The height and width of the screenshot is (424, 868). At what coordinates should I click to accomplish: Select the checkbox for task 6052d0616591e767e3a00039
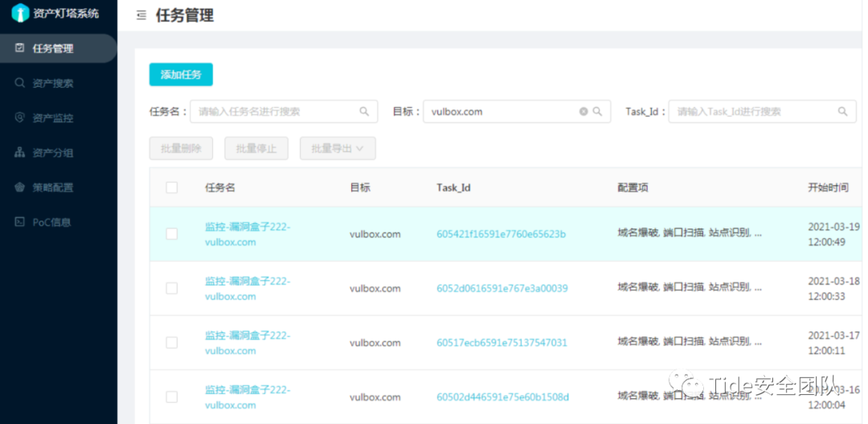click(172, 288)
